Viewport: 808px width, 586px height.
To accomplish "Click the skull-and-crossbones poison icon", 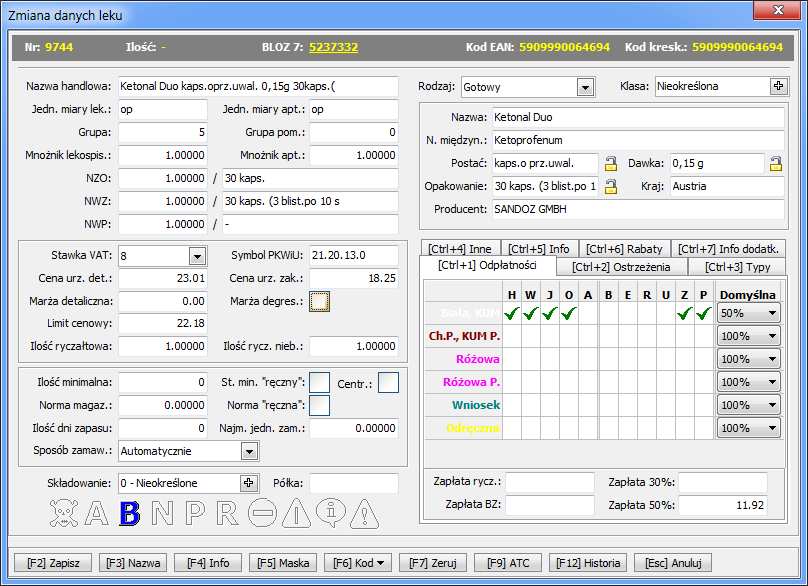I will point(65,513).
